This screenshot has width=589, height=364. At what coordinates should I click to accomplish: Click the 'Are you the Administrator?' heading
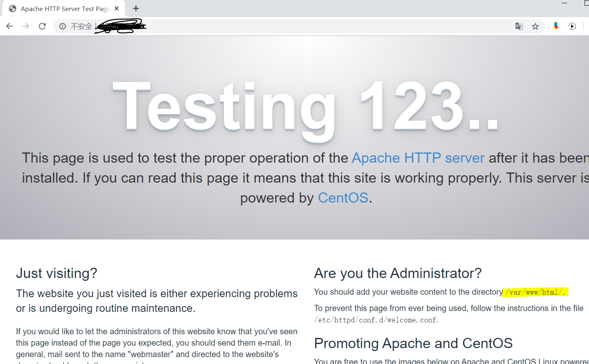tap(398, 273)
